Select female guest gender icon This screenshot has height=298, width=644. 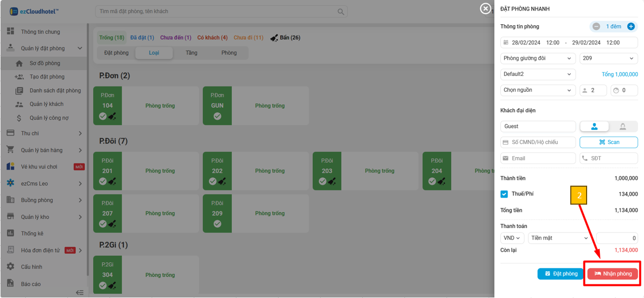(623, 127)
